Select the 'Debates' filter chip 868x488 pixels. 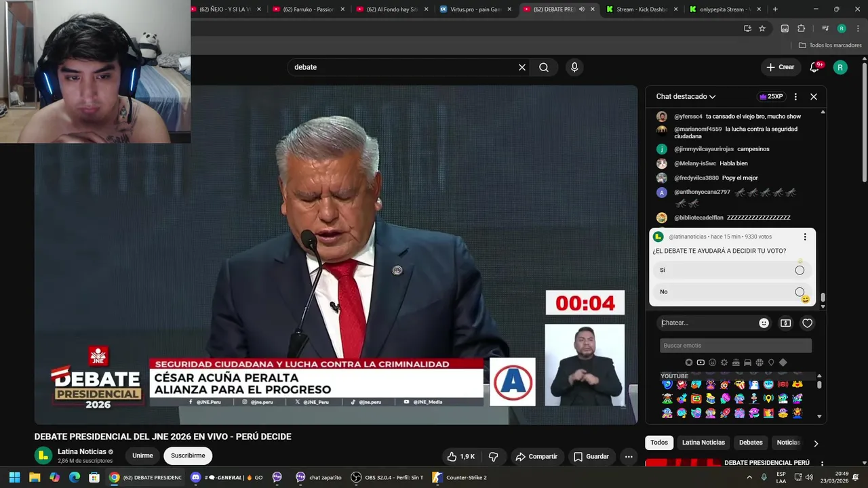point(751,443)
